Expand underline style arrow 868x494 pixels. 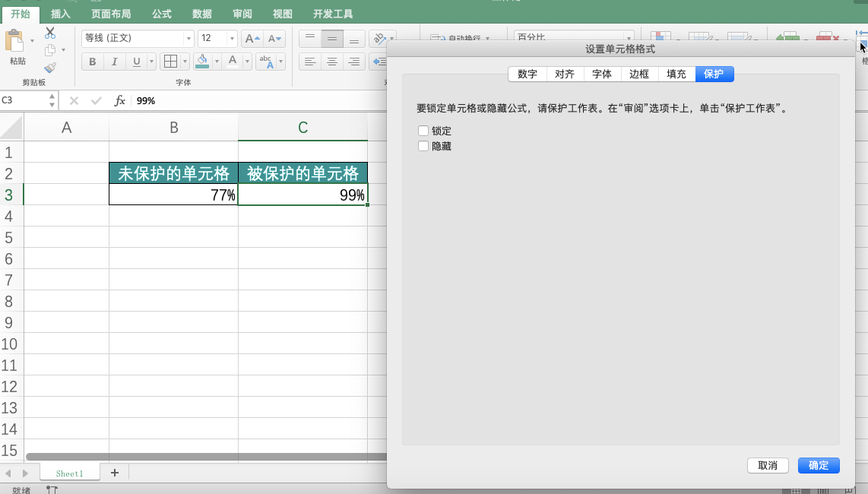point(151,62)
